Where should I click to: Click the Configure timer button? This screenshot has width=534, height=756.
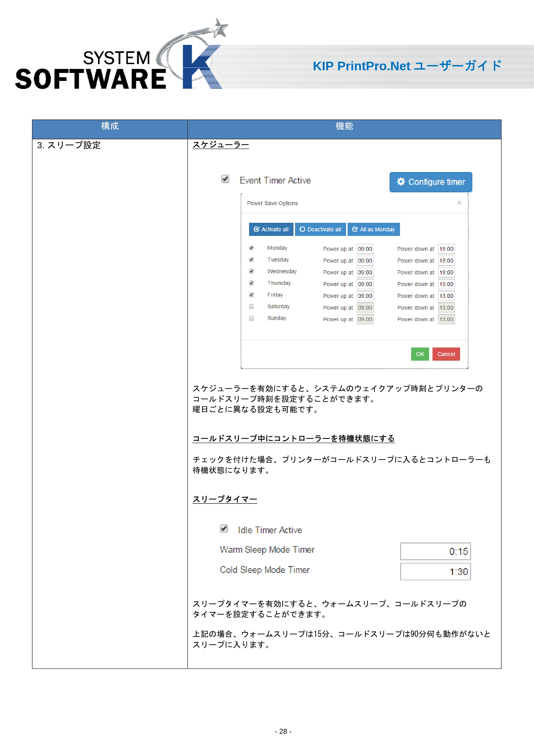(x=430, y=182)
